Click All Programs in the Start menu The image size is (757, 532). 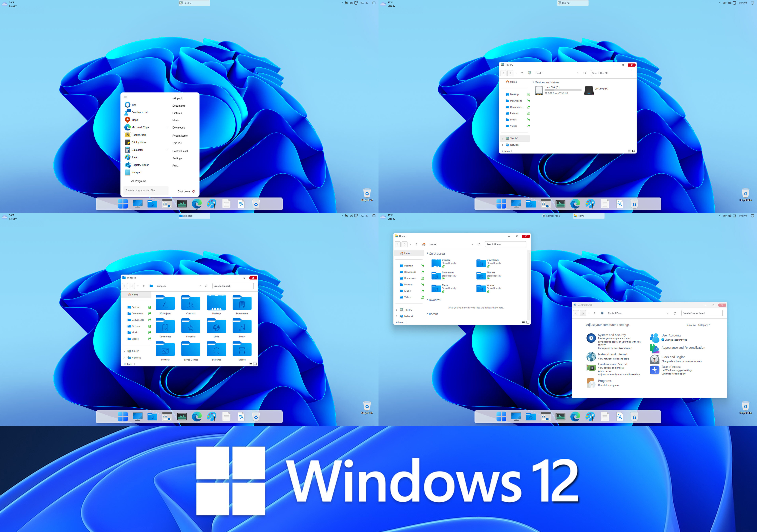click(138, 181)
